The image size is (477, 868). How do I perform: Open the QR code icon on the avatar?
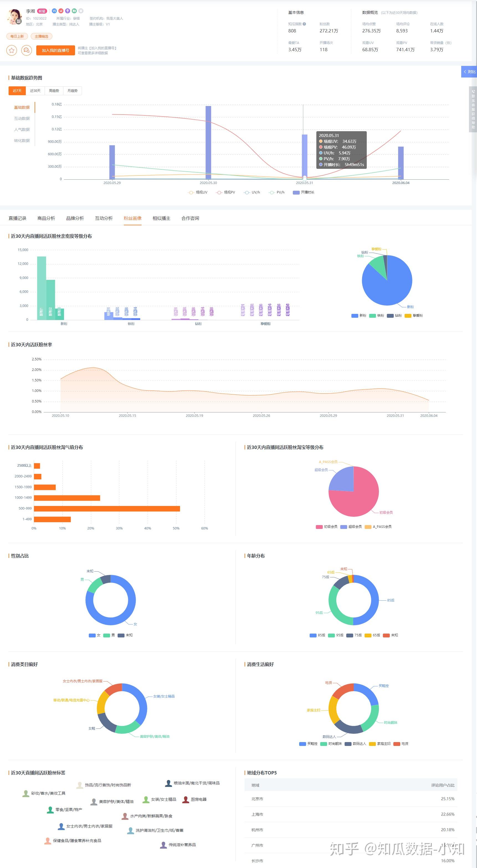[x=19, y=22]
